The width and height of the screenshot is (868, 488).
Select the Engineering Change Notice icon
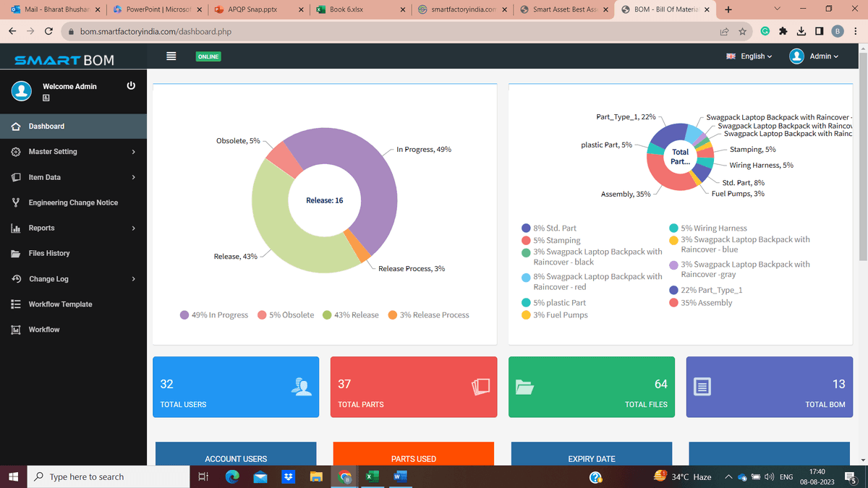[16, 202]
